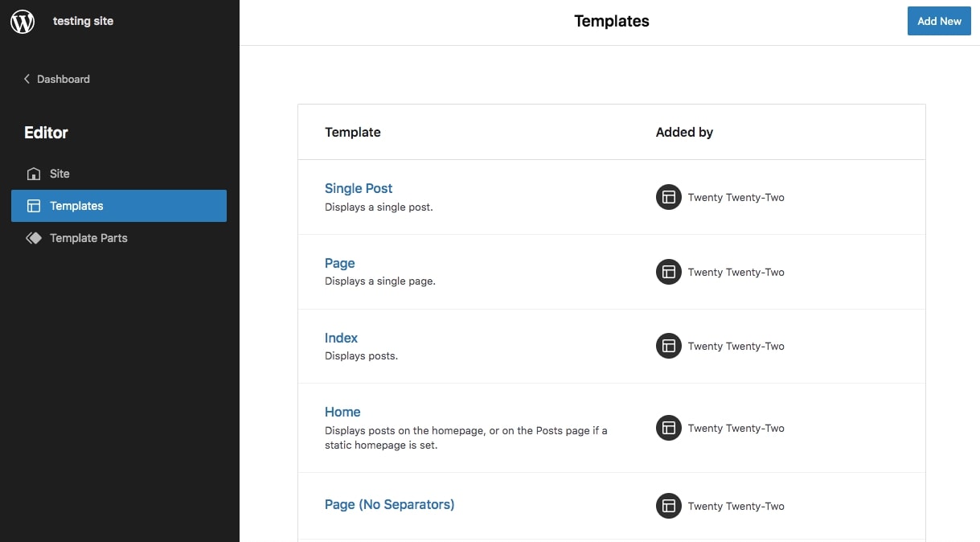This screenshot has height=542, width=980.
Task: Open the Home template
Action: pos(342,412)
